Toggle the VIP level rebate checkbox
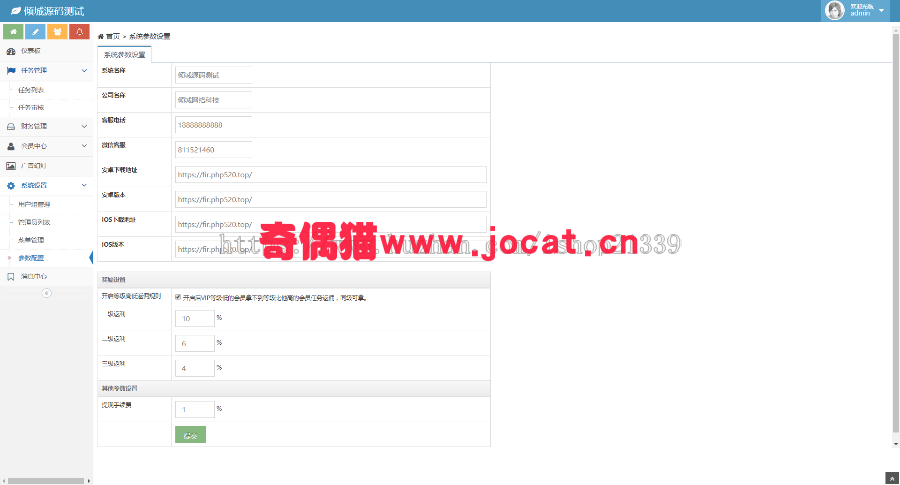This screenshot has height=485, width=900. tap(178, 297)
